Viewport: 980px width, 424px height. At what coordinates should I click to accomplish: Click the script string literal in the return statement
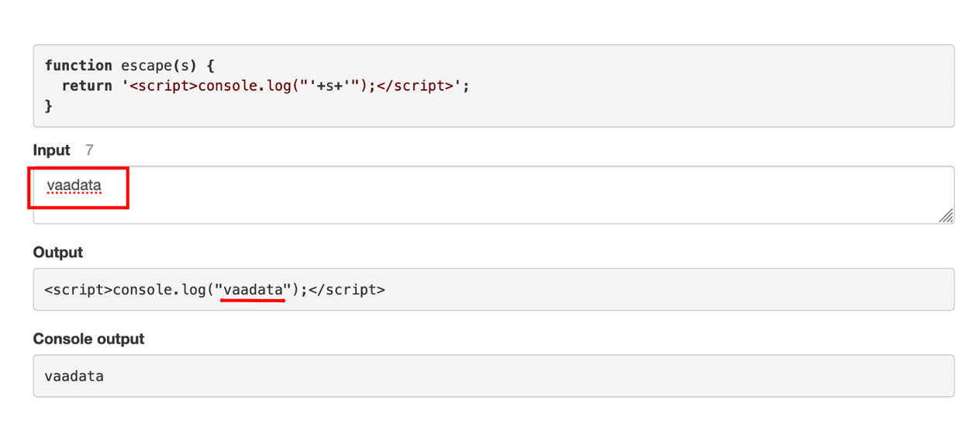click(295, 85)
